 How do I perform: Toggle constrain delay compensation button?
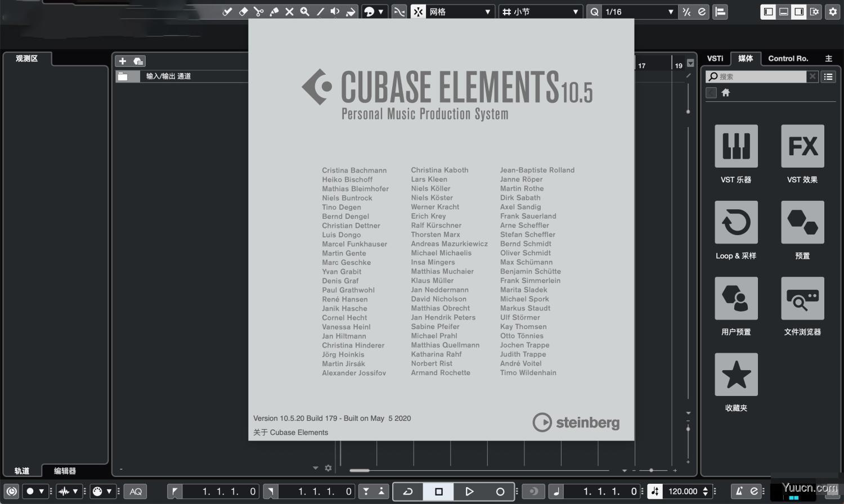[x=11, y=491]
